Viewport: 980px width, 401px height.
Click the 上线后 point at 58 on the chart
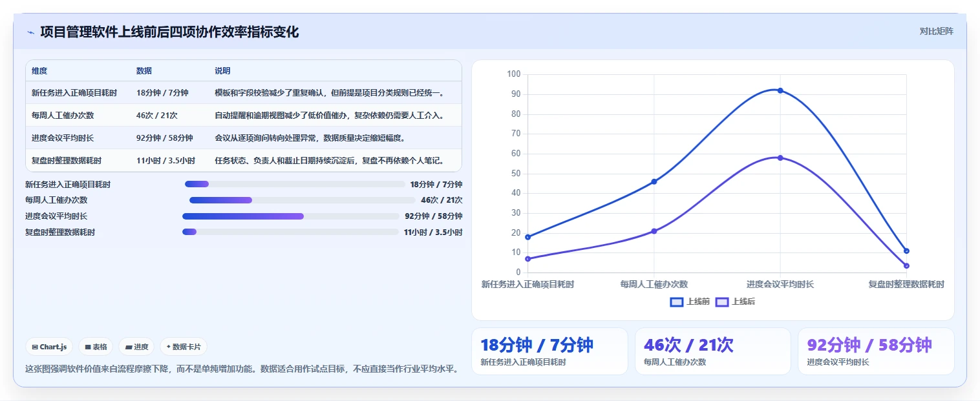(780, 158)
